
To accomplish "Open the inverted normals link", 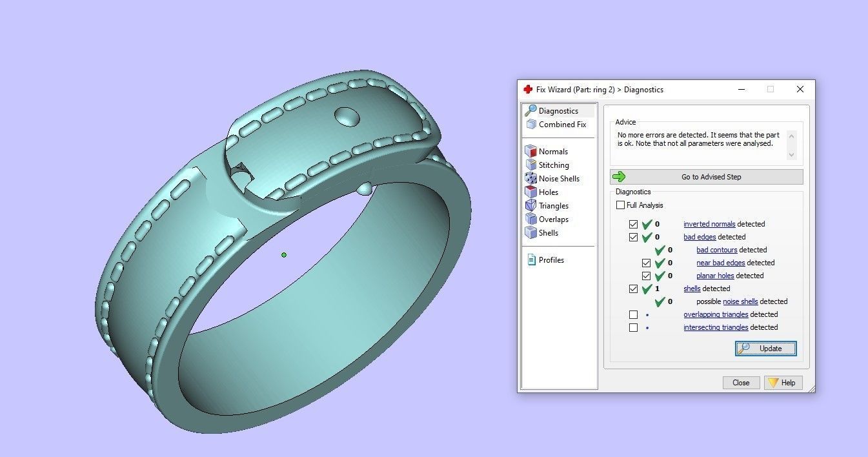I will pos(709,224).
